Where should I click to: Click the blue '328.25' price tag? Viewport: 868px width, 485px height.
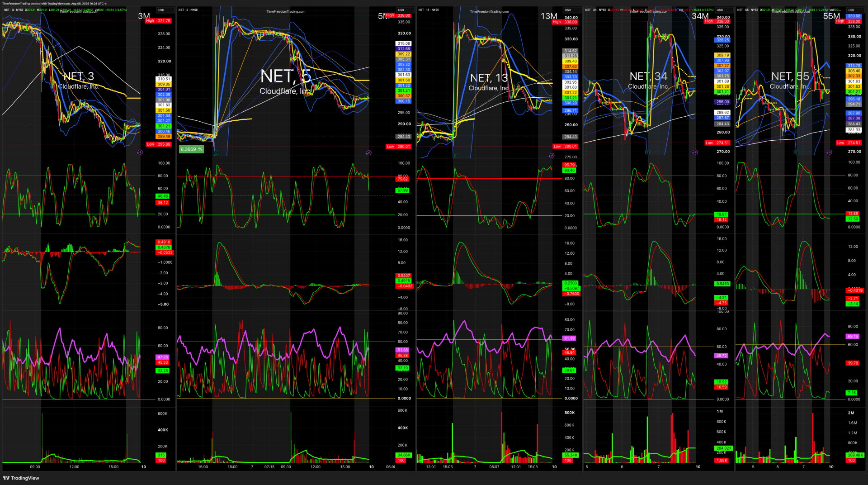(722, 40)
